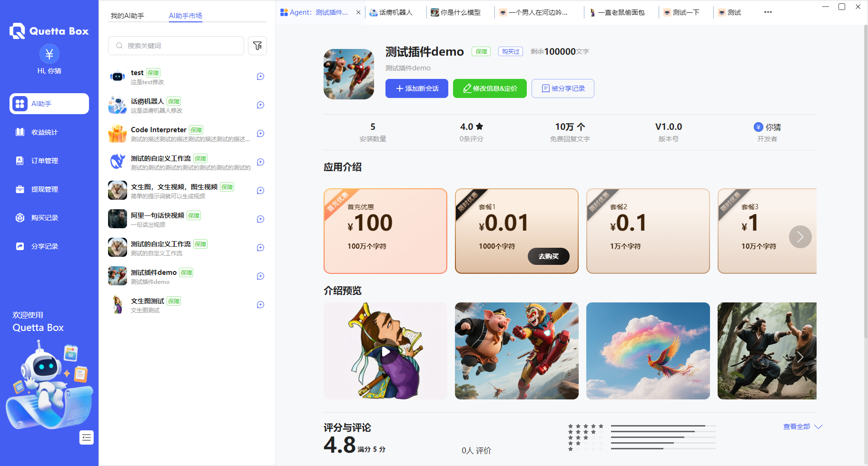Start new chat with 阿里一句话快视频
The width and height of the screenshot is (868, 466).
click(260, 219)
